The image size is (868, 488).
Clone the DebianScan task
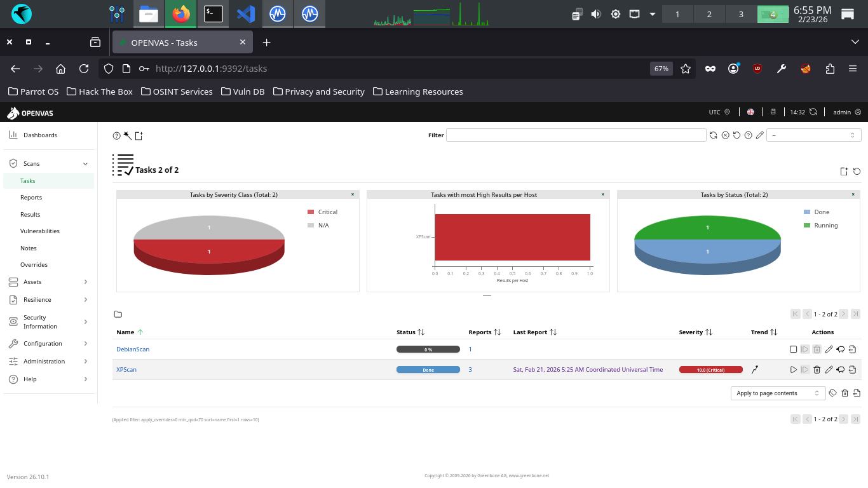840,349
